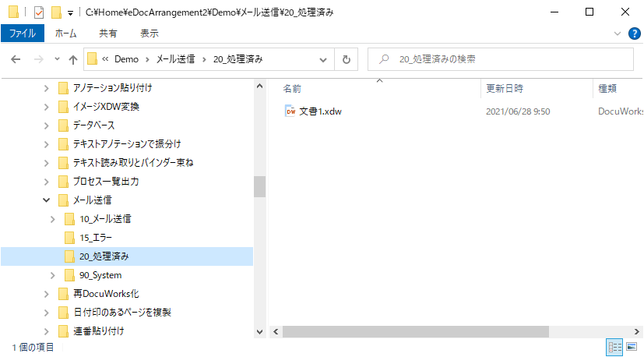Select 再DocuWorks化 folder in tree
Screen dimensions: 644x357
106,293
